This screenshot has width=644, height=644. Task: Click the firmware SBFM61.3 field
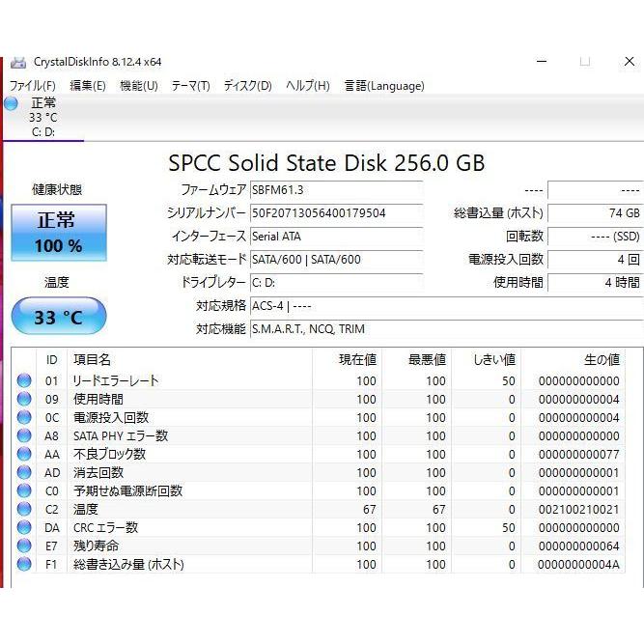(x=335, y=190)
